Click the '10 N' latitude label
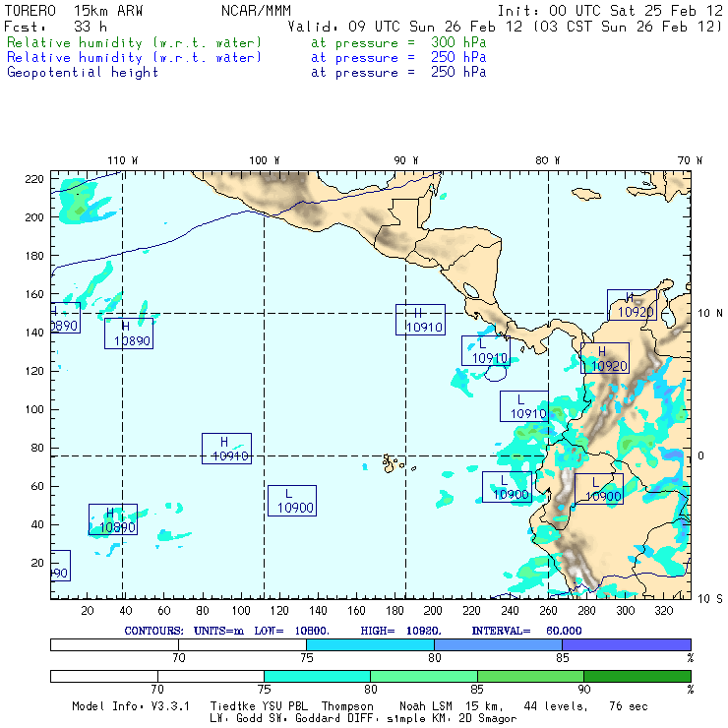 [x=710, y=314]
